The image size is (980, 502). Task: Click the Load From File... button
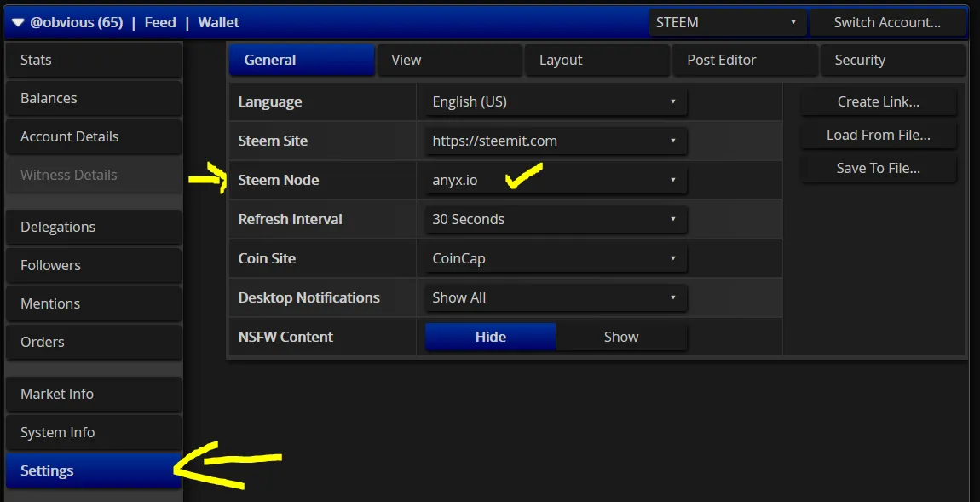[878, 135]
